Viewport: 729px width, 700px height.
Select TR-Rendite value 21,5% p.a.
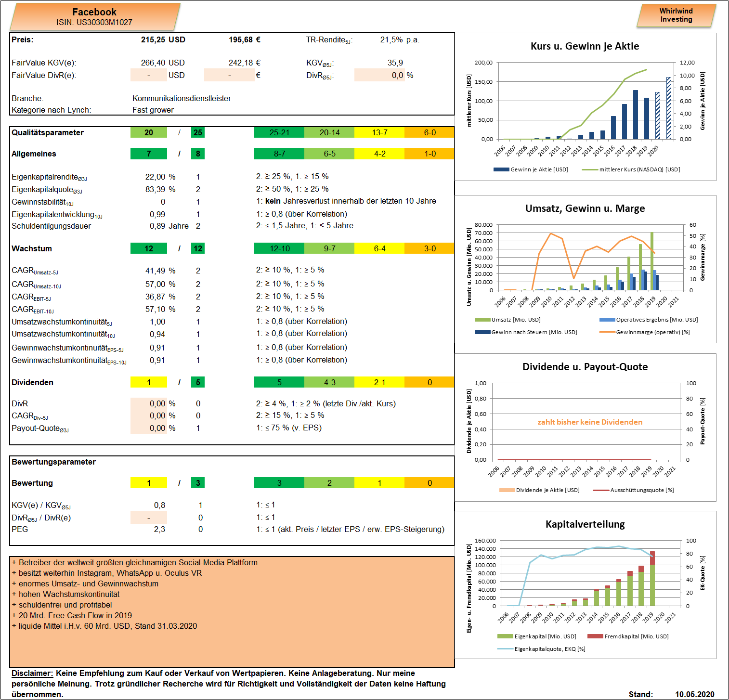pyautogui.click(x=400, y=40)
